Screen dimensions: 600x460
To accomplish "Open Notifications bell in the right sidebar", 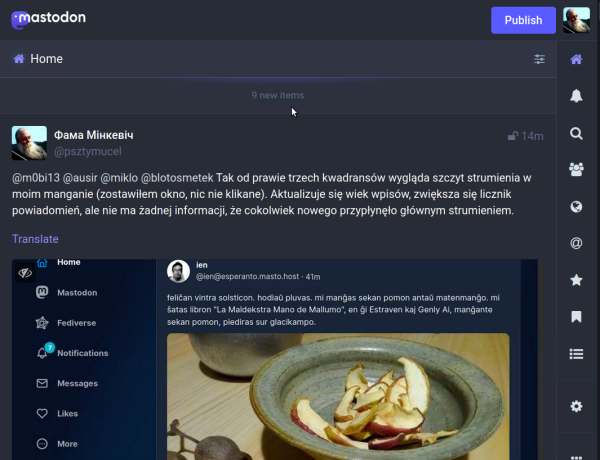I will coord(576,96).
